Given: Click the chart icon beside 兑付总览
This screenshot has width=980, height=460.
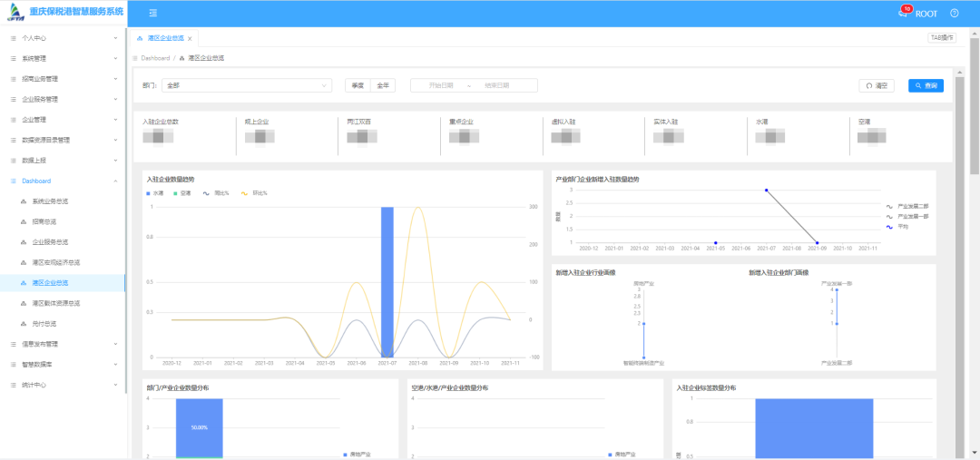Looking at the screenshot, I should coord(24,324).
